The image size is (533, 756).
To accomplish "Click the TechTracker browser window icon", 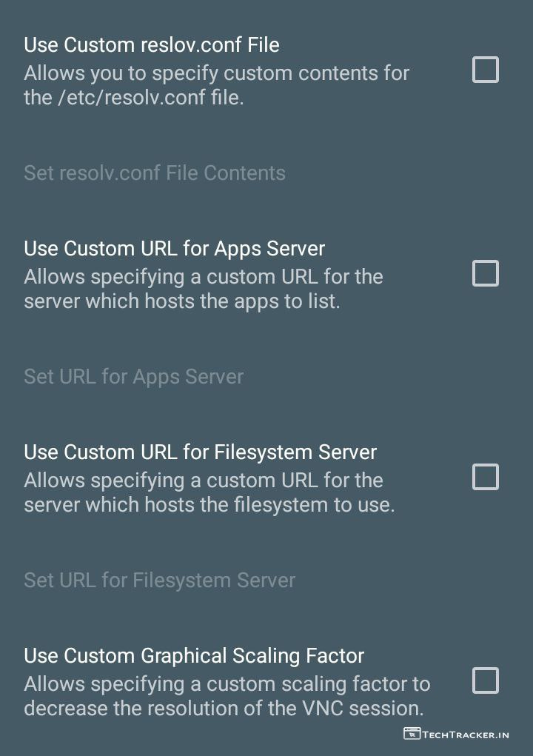I will point(412,734).
